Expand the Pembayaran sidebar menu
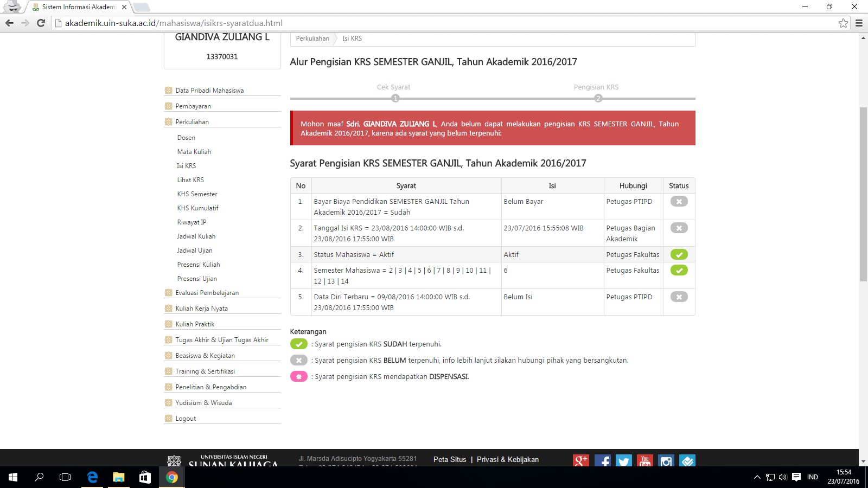This screenshot has width=868, height=488. point(193,106)
